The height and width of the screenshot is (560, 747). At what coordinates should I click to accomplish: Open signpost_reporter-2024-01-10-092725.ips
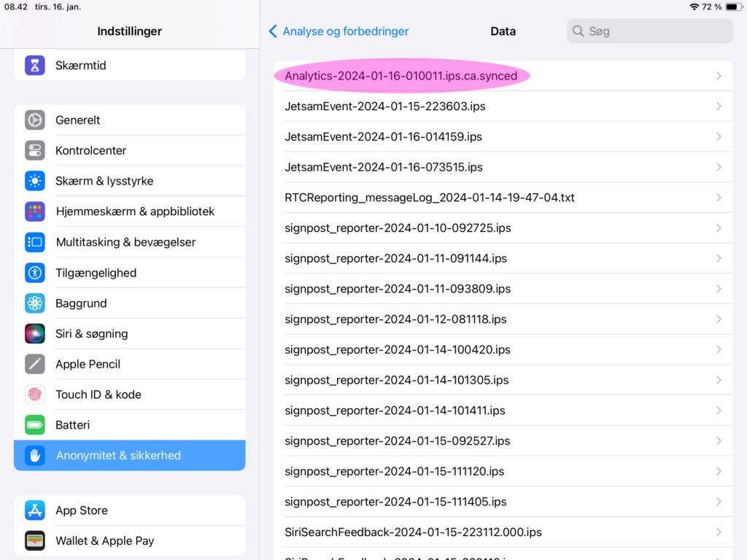point(503,228)
